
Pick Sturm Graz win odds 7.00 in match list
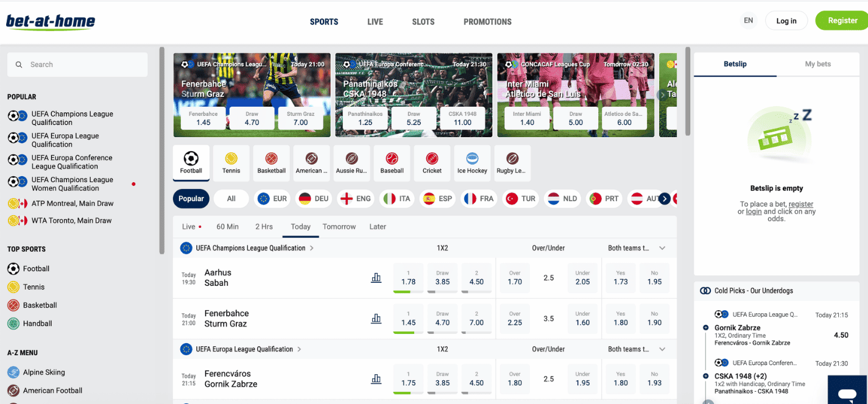click(477, 319)
